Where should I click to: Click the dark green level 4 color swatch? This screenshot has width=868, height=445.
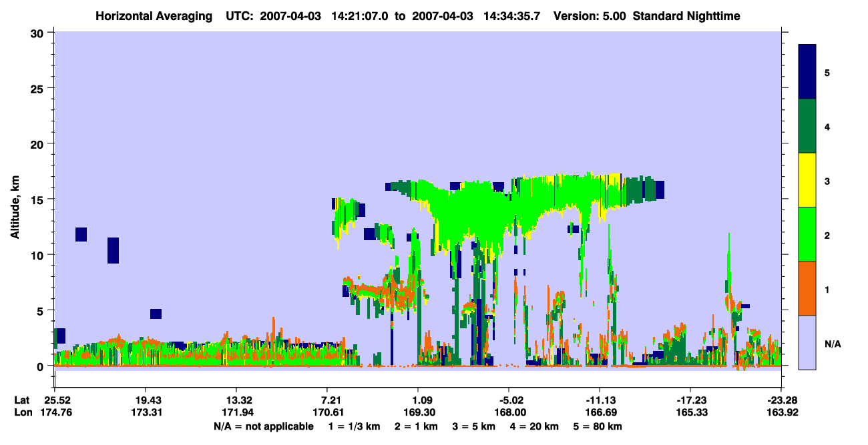[x=807, y=126]
